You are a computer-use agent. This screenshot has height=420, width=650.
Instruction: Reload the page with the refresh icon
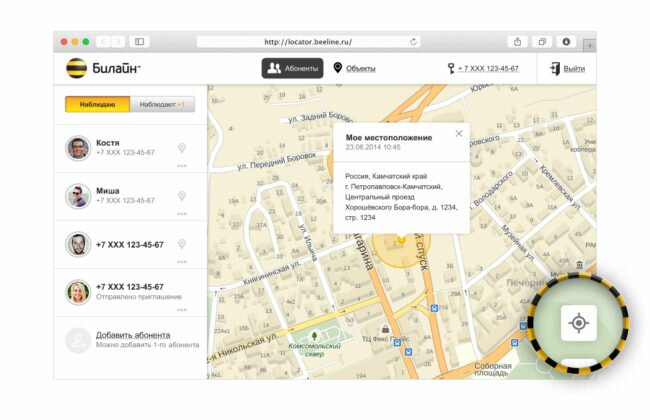413,42
